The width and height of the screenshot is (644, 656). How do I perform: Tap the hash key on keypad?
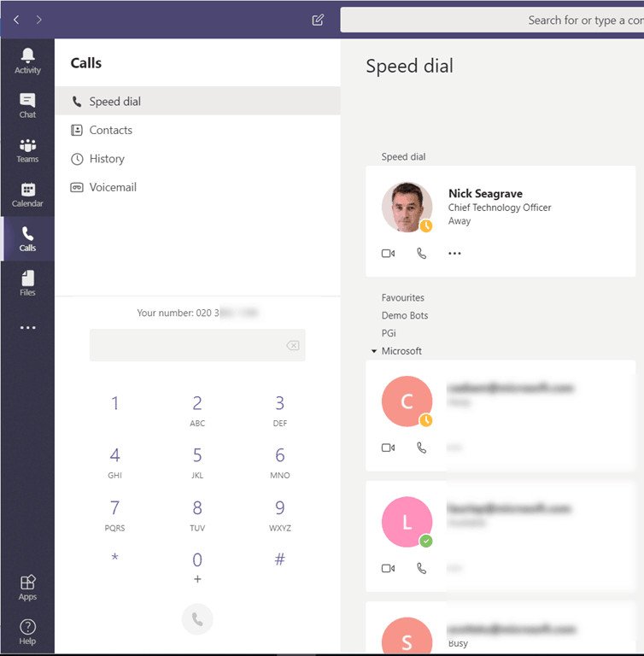tap(280, 559)
